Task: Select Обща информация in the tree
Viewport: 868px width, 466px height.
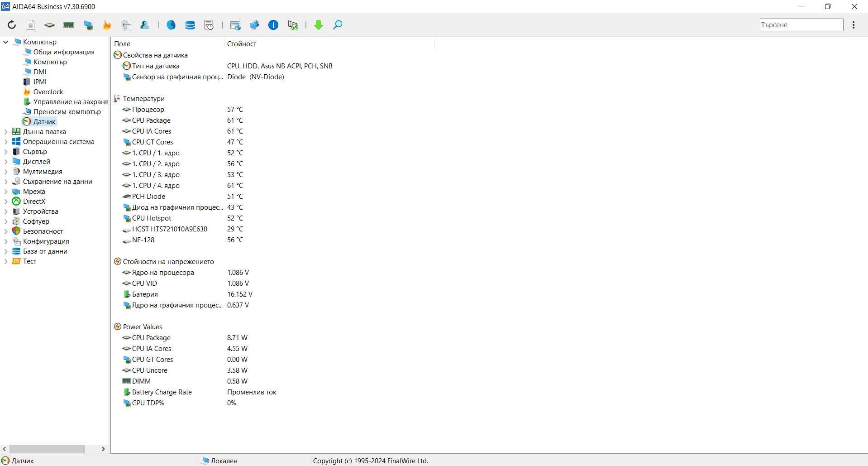Action: 64,52
